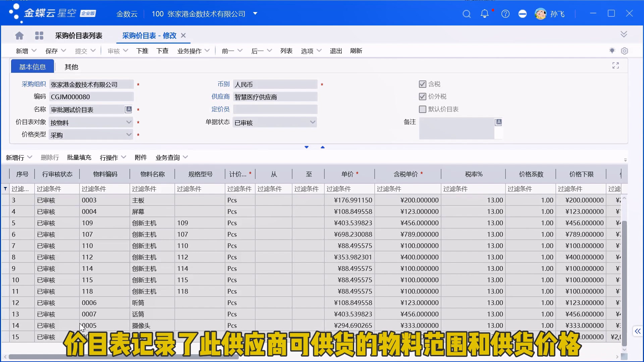Open the system settings gear
The width and height of the screenshot is (644, 362).
[x=625, y=51]
